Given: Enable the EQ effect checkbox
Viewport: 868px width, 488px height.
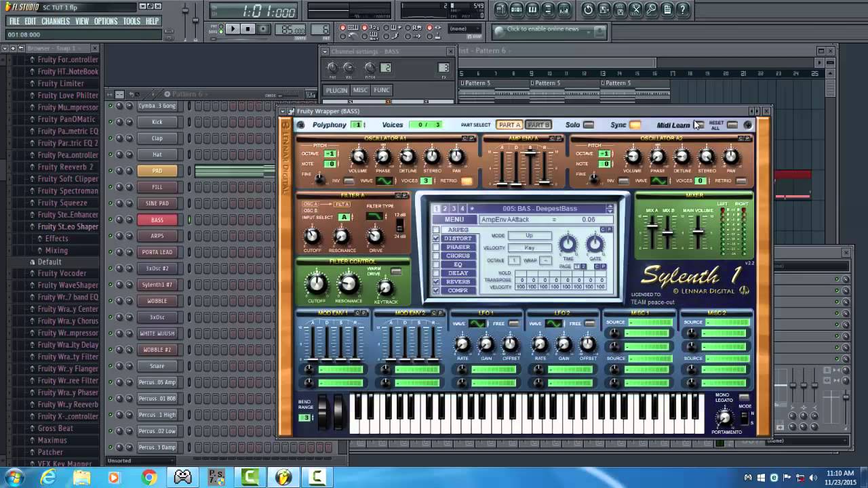Looking at the screenshot, I should 437,264.
